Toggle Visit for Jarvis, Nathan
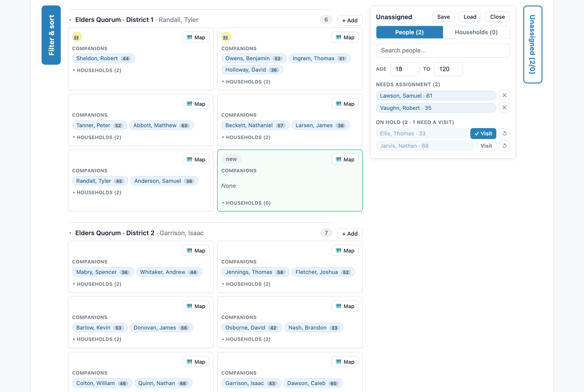 (486, 146)
